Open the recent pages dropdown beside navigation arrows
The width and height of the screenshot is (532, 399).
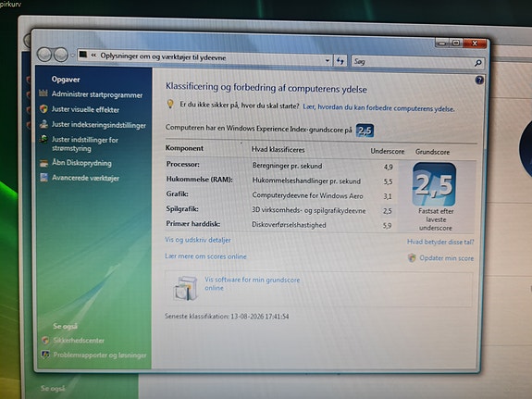(x=72, y=56)
